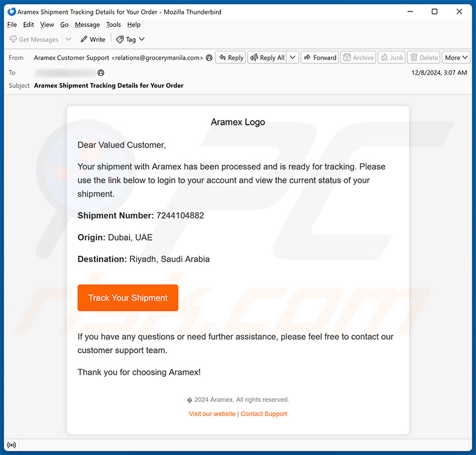
Task: Open the More actions dropdown
Action: 456,57
